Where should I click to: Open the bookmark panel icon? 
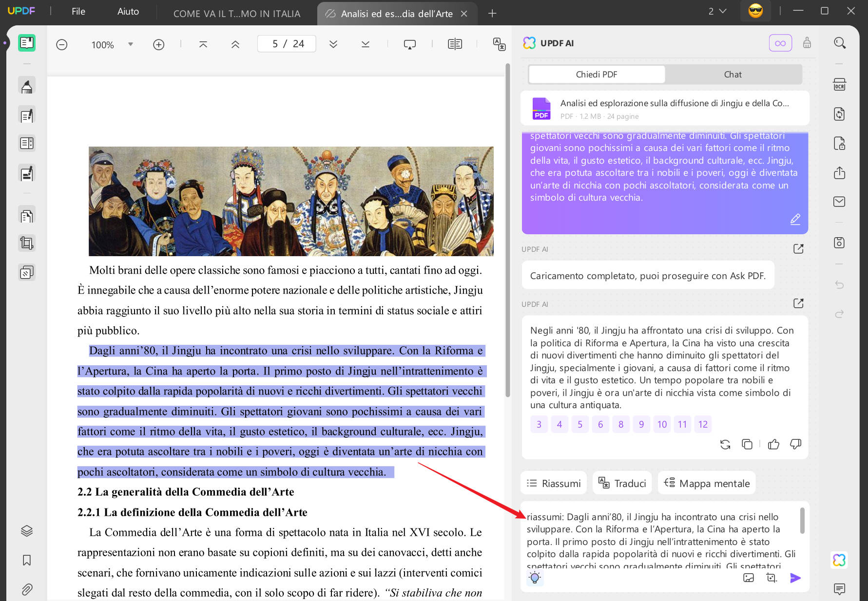[27, 560]
